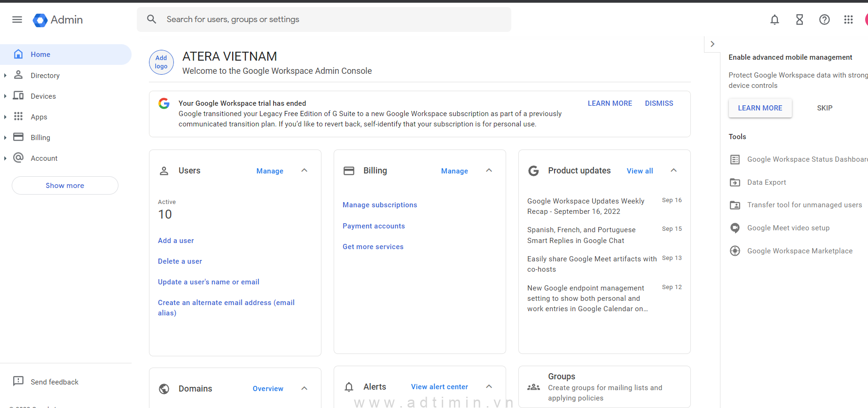This screenshot has height=408, width=868.
Task: Click the Workspace Marketplace icon
Action: [x=735, y=251]
